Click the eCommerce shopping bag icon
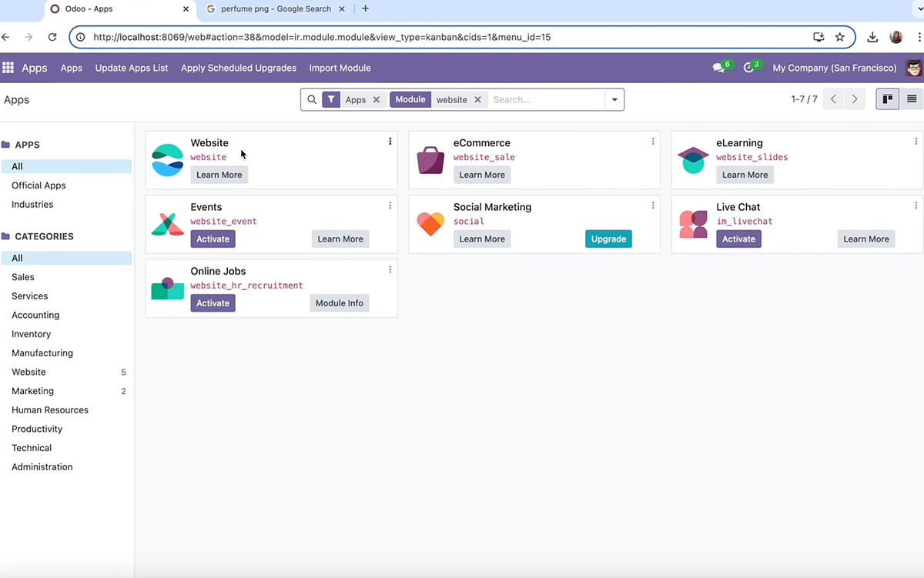 [x=430, y=160]
